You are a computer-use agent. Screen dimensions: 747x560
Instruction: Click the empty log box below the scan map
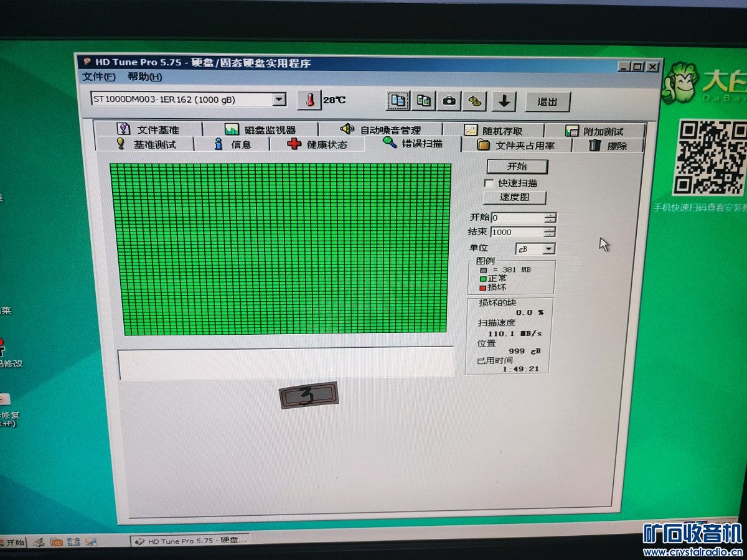(286, 363)
